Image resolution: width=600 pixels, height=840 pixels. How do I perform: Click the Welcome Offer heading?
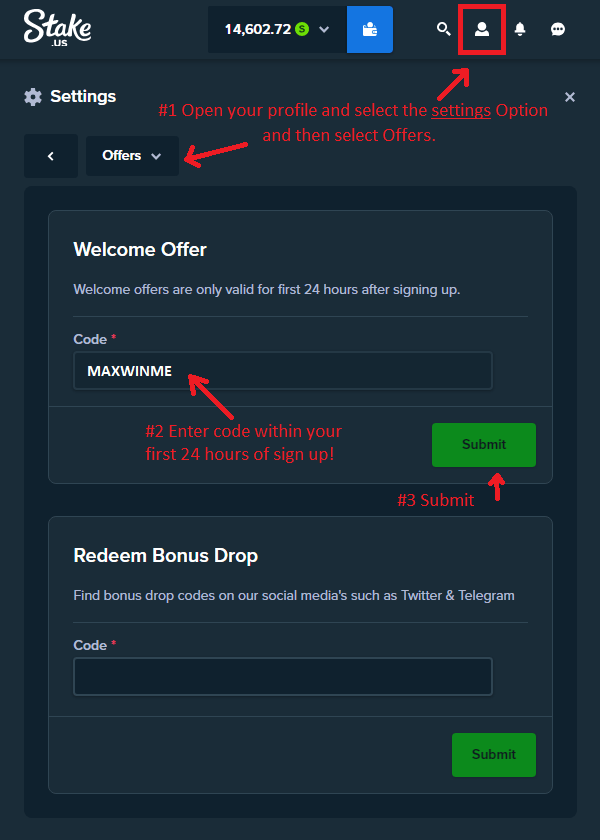[x=140, y=249]
